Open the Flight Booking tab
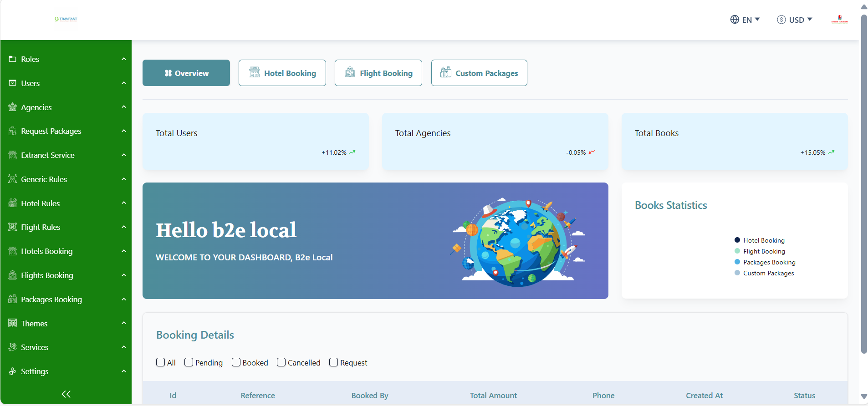 pos(378,73)
